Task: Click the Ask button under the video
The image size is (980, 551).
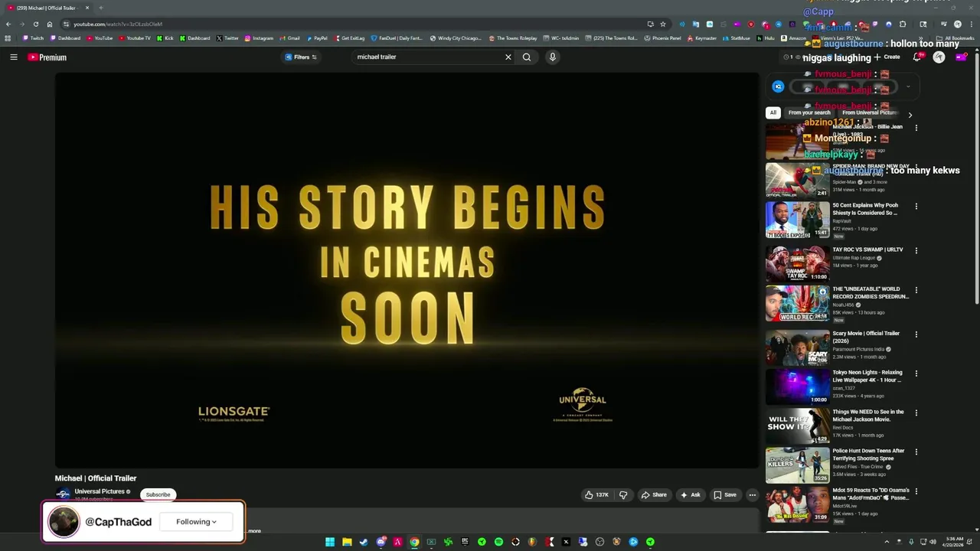Action: point(690,495)
